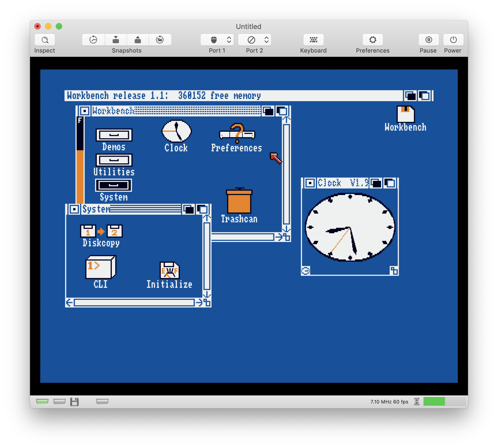Click the drive LED indicator in status bar
The height and width of the screenshot is (448, 498).
(x=60, y=402)
